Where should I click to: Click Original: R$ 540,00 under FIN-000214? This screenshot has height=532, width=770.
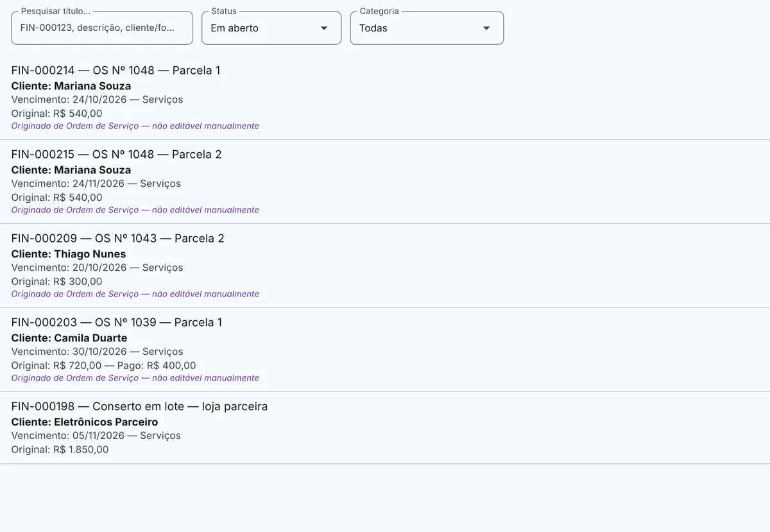[x=57, y=114]
